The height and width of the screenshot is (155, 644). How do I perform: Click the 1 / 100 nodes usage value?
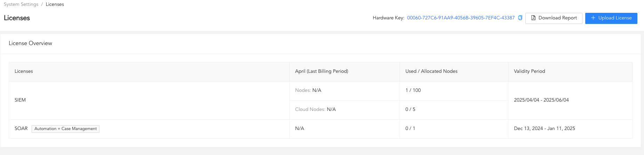[413, 91]
